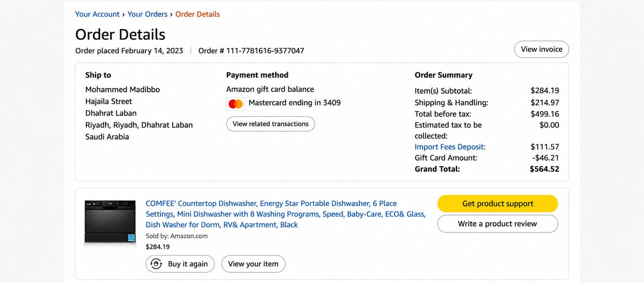
Task: Go to Your Orders breadcrumb
Action: (147, 14)
